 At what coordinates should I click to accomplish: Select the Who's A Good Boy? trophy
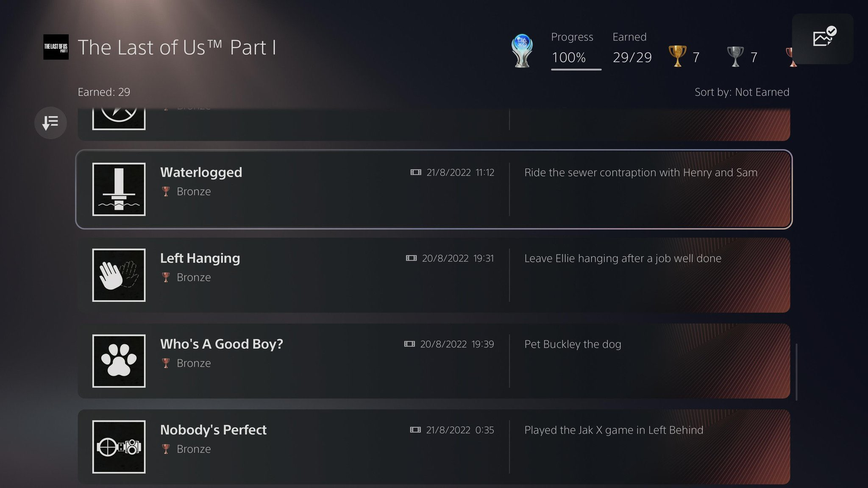click(x=434, y=361)
